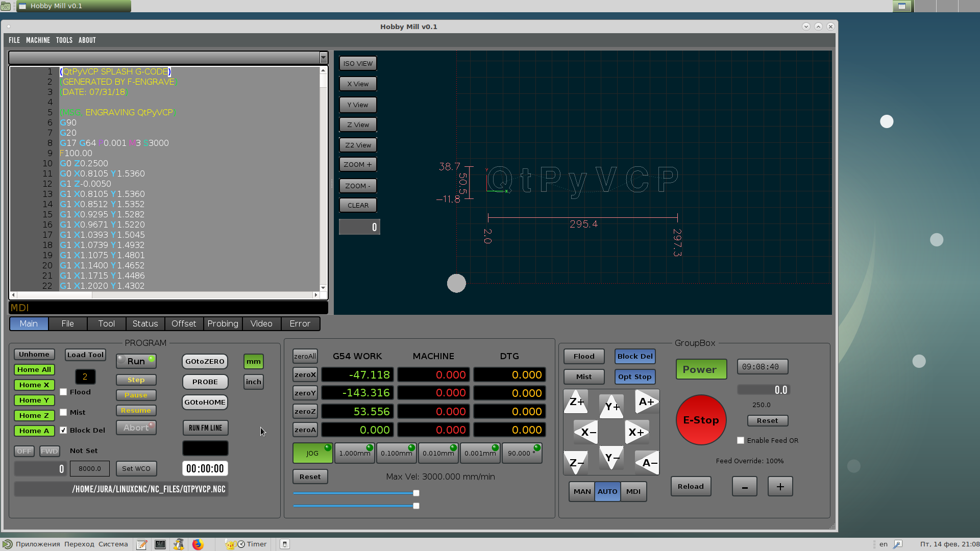980x551 pixels.
Task: Select 0.001mm jog increment
Action: tap(480, 453)
